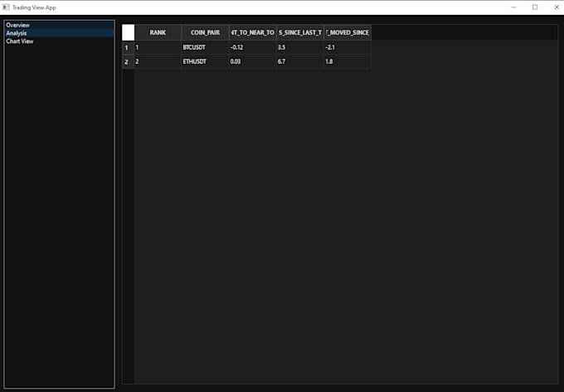Viewport: 564px width, 392px height.
Task: Select the 0.03 value cell
Action: pyautogui.click(x=252, y=62)
